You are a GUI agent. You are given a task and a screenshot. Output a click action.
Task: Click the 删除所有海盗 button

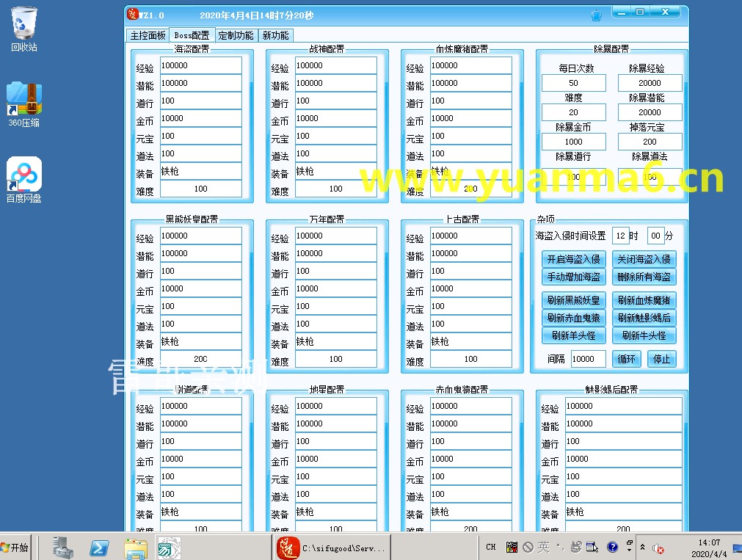pyautogui.click(x=644, y=277)
